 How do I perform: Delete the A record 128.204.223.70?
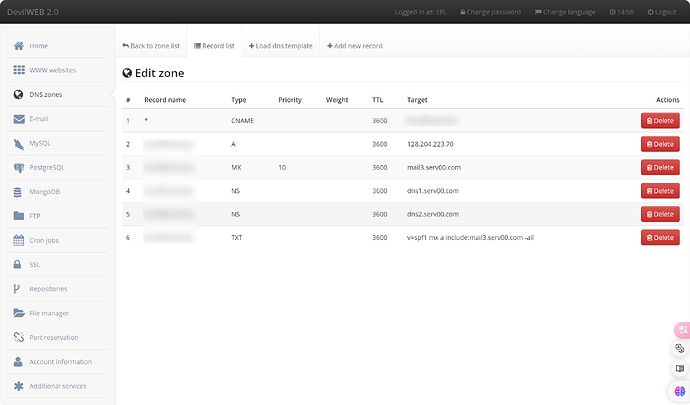tap(660, 144)
